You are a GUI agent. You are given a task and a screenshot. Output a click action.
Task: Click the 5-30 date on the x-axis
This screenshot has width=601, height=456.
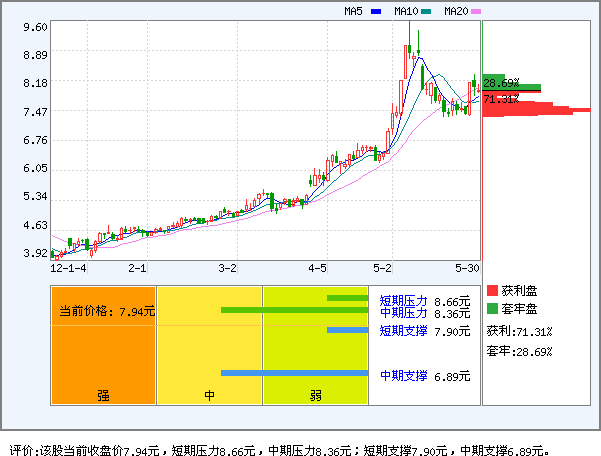click(467, 268)
